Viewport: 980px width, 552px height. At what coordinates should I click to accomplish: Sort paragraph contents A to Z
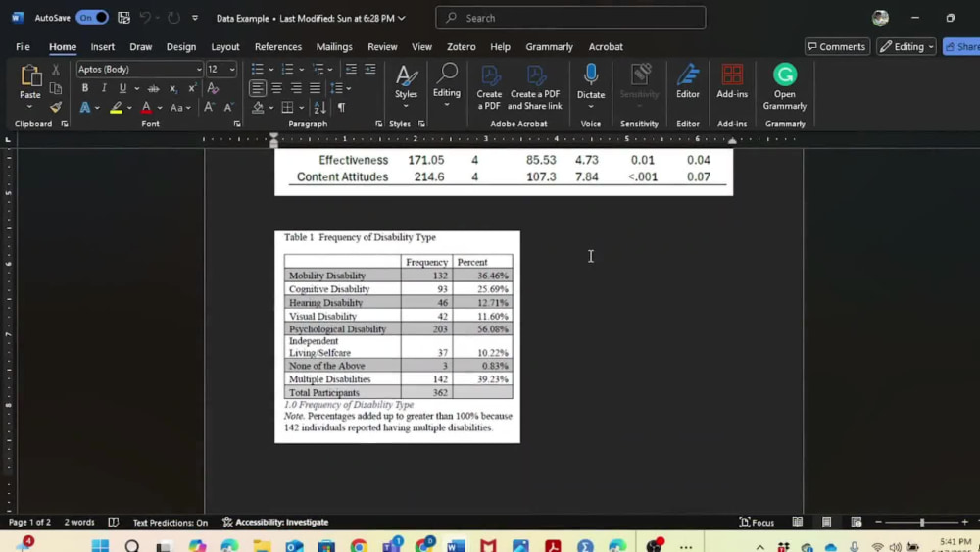320,108
